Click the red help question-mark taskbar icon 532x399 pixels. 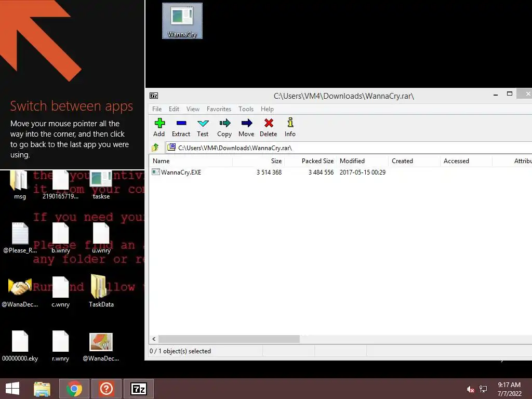pos(106,389)
